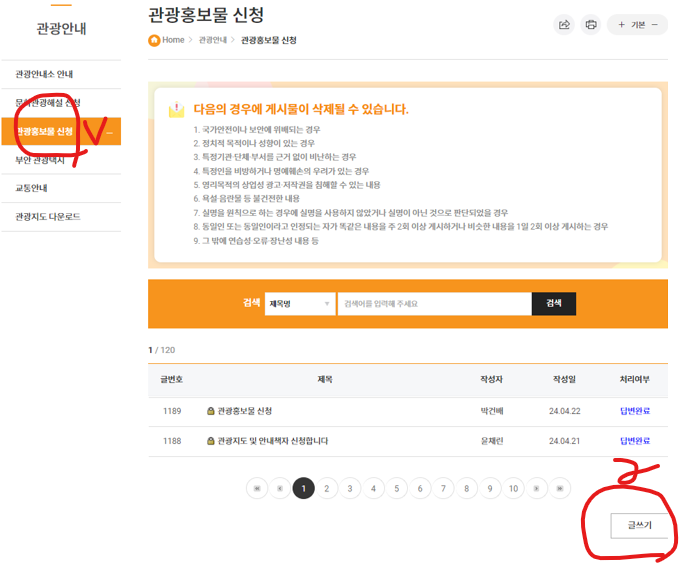Screen dimensions: 679x564
Task: Click post number 1189
Action: coord(172,411)
